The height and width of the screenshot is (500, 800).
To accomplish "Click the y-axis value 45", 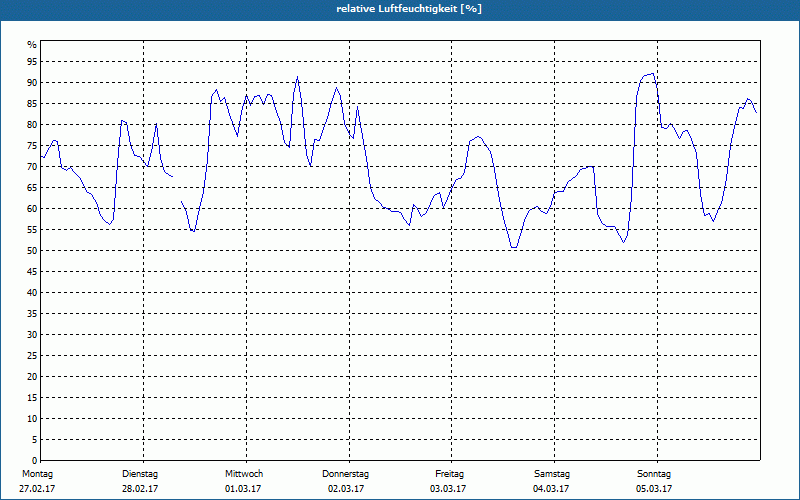I will (32, 271).
